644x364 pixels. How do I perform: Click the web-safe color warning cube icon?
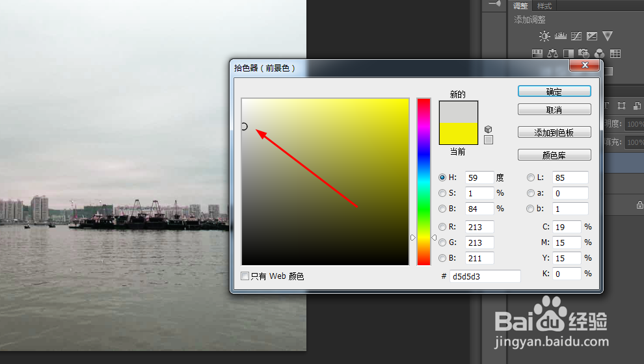click(x=488, y=129)
